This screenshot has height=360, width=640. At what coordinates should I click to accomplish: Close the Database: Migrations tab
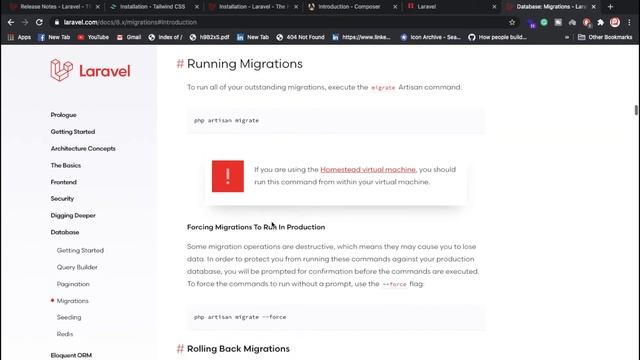pyautogui.click(x=593, y=7)
